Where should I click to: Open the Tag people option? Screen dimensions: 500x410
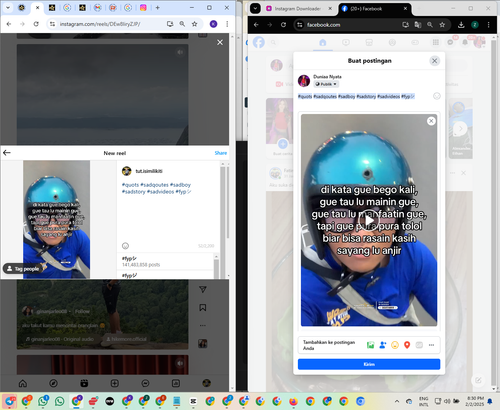(x=23, y=269)
